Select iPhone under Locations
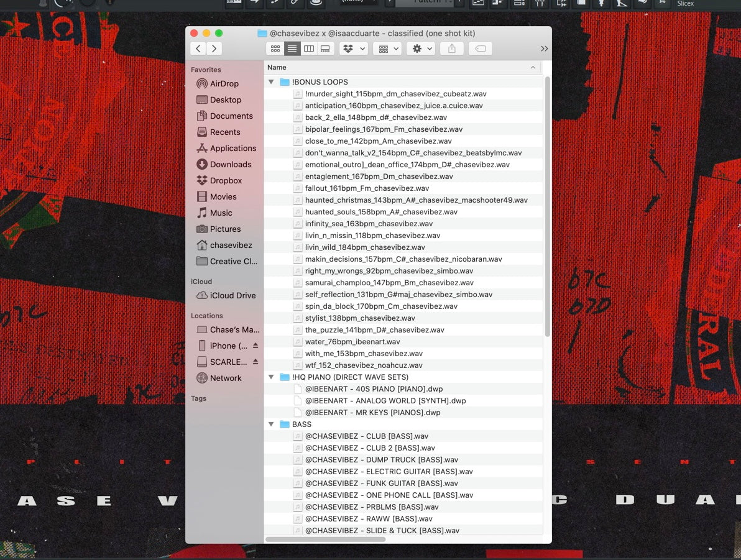741x560 pixels. pos(222,346)
